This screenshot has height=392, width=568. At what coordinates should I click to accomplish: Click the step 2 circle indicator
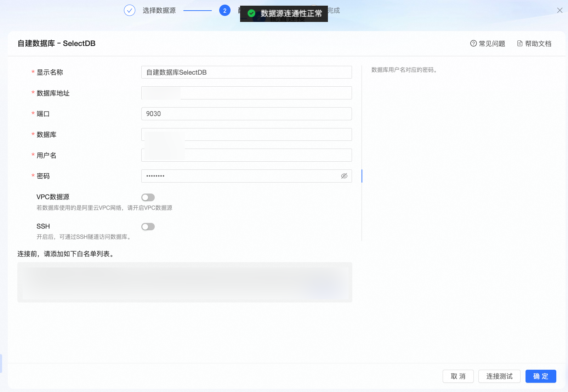click(x=225, y=11)
